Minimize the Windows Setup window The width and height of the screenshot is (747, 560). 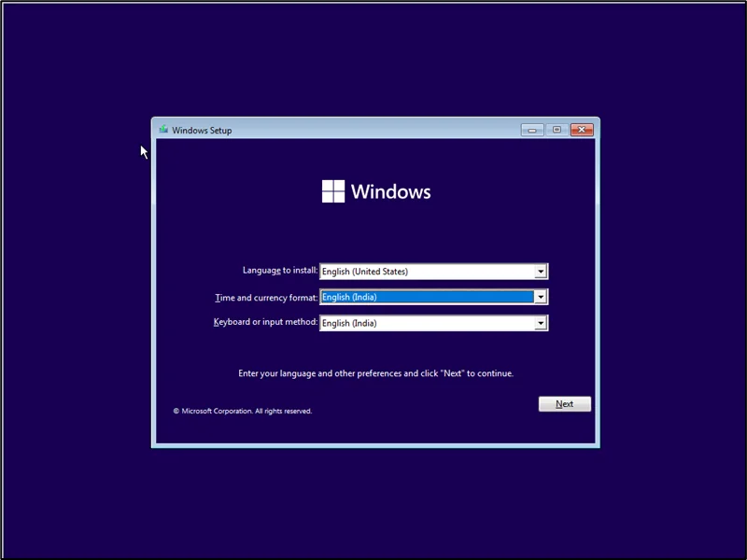pos(532,130)
